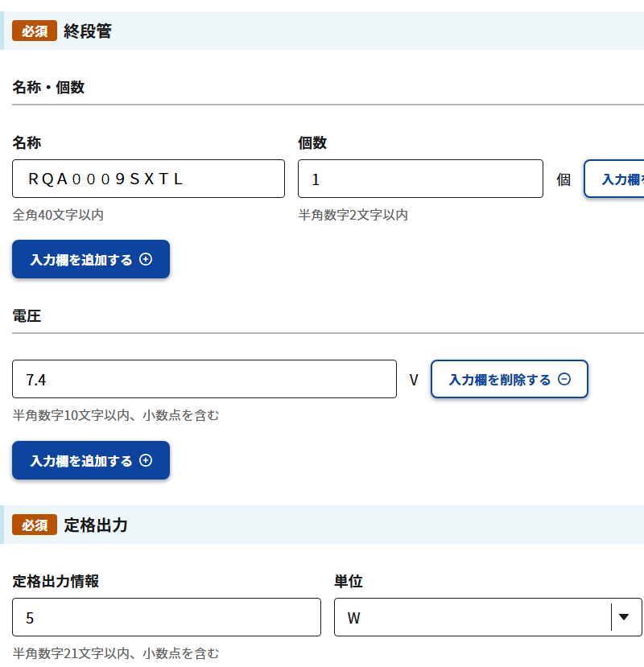This screenshot has width=644, height=667.
Task: Click the down arrow icon in 単位 box
Action: [x=624, y=617]
